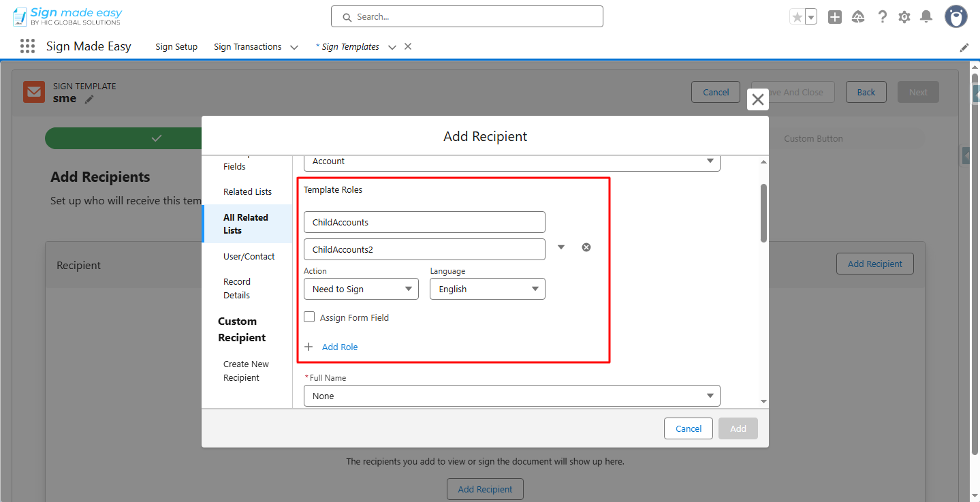The image size is (980, 502).
Task: Enable the Assign Form Field checkbox
Action: pos(309,316)
